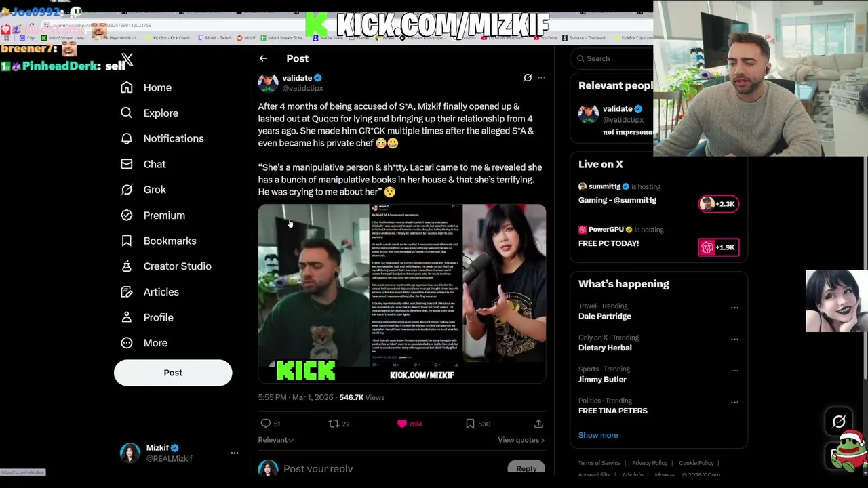The image size is (868, 488).
Task: Click the More circle icon
Action: (x=127, y=343)
